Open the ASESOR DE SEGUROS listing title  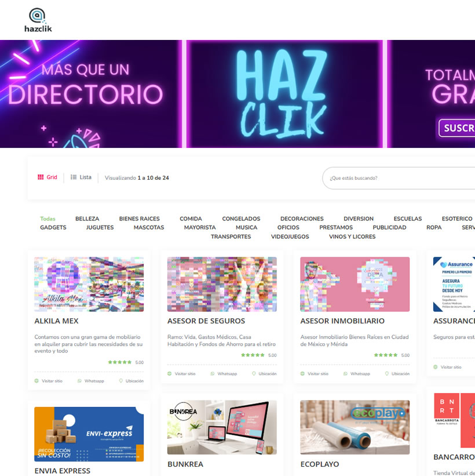coord(206,321)
